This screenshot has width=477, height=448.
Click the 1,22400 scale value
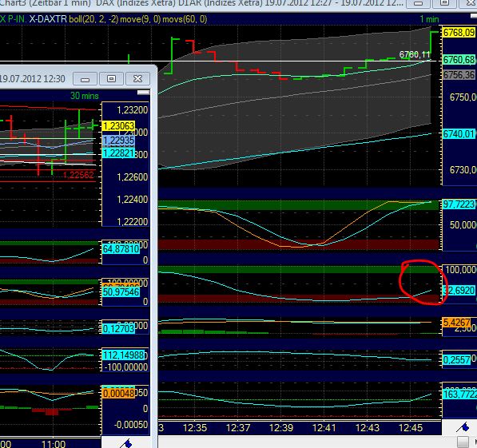[x=133, y=200]
